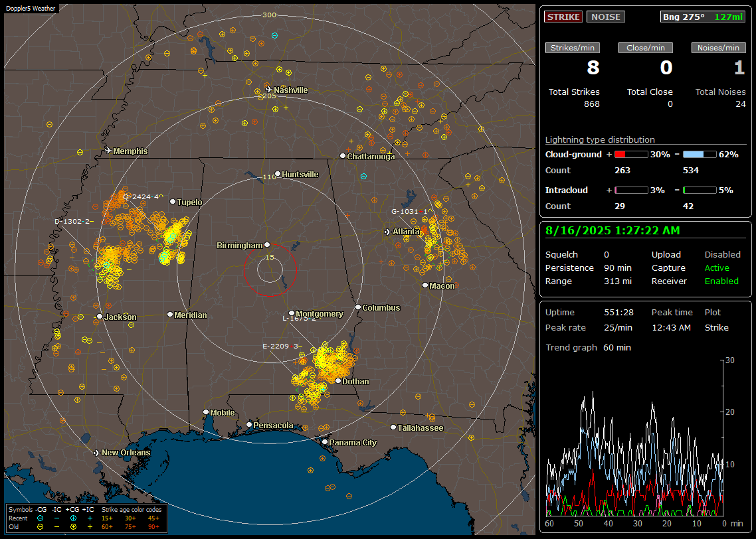Click the Doppler5 Weather title label

tap(31, 8)
